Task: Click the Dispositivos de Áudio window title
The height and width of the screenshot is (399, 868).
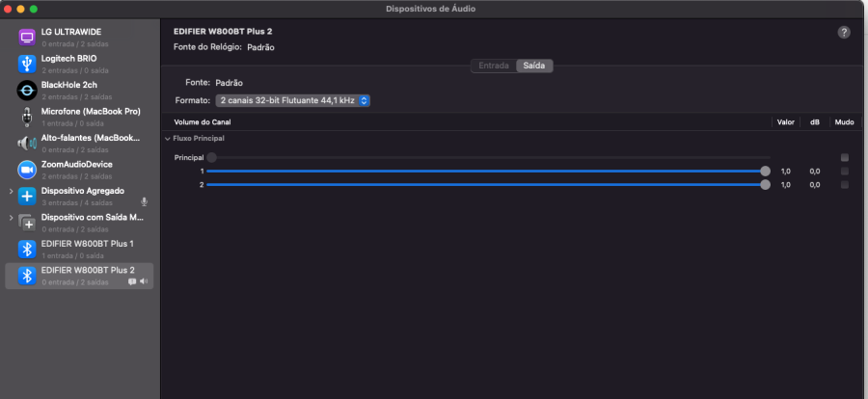Action: [x=431, y=9]
